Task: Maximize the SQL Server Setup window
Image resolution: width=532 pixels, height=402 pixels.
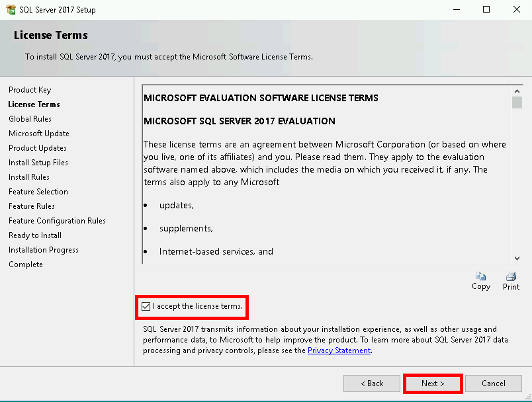Action: (486, 10)
